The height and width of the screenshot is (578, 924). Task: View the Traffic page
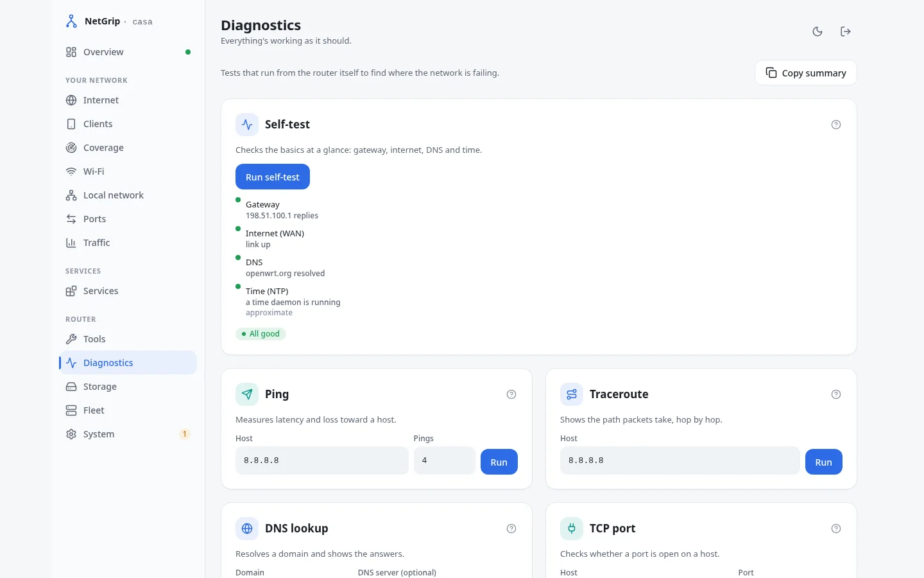pyautogui.click(x=128, y=243)
